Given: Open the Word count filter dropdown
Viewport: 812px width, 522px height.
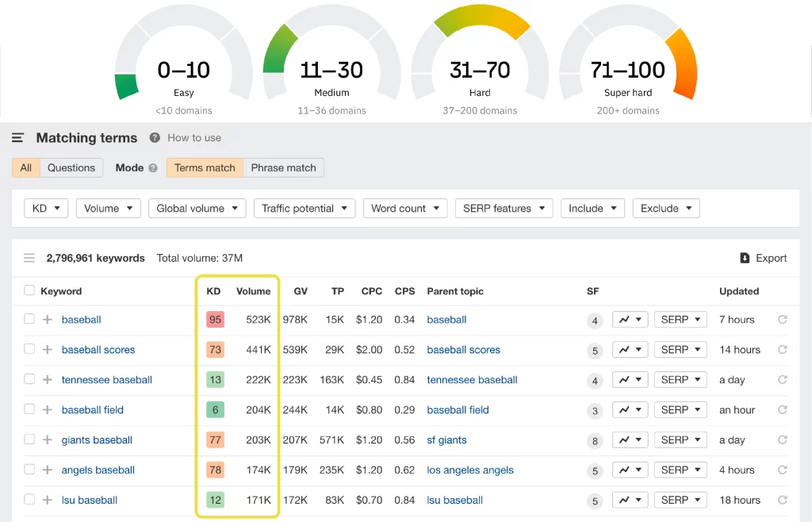Looking at the screenshot, I should (x=405, y=208).
